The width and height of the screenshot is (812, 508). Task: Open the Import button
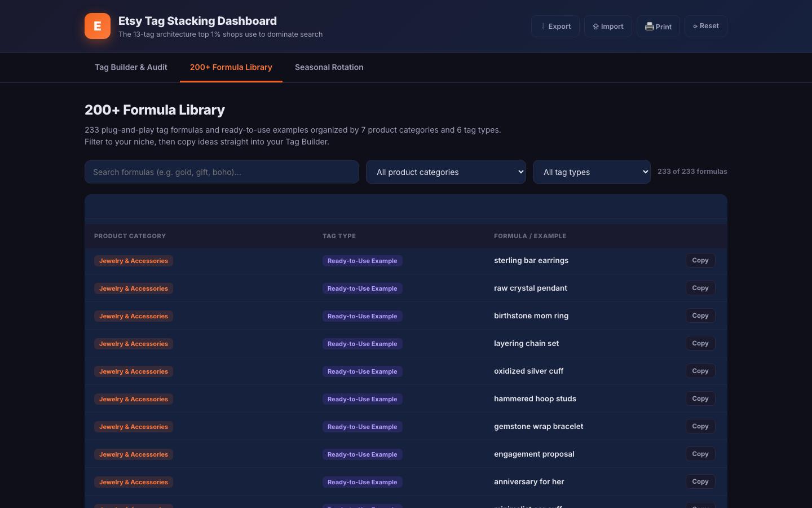[608, 27]
